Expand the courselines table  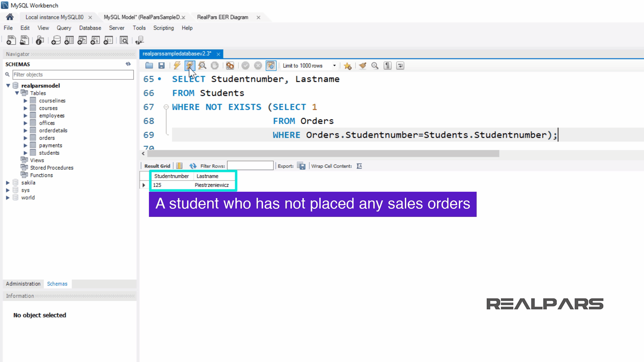point(25,101)
